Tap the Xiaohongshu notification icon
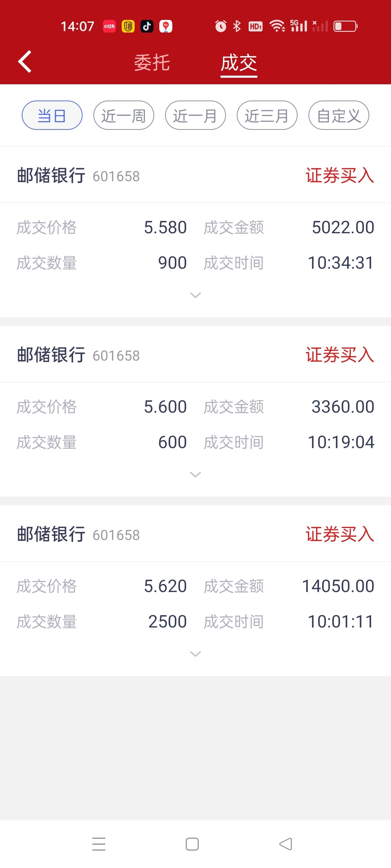The height and width of the screenshot is (868, 391). coord(109,26)
